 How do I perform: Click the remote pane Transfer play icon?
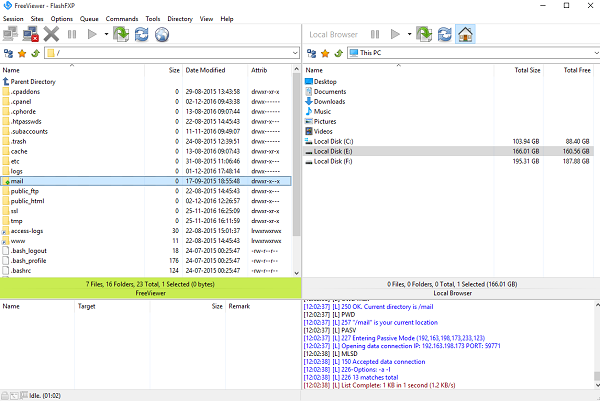92,34
